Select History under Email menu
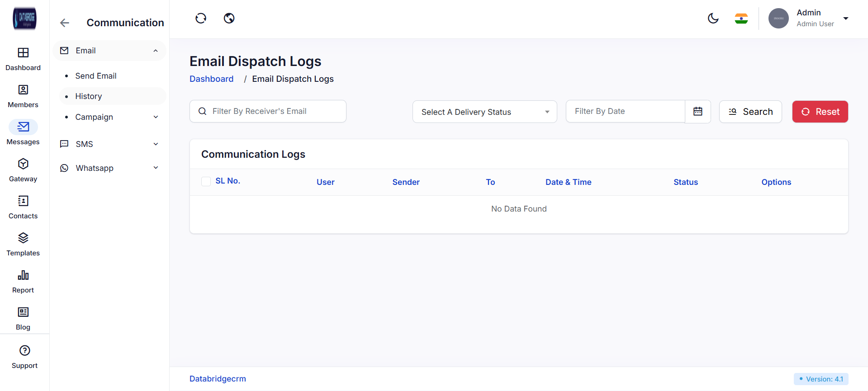This screenshot has height=391, width=868. (89, 96)
